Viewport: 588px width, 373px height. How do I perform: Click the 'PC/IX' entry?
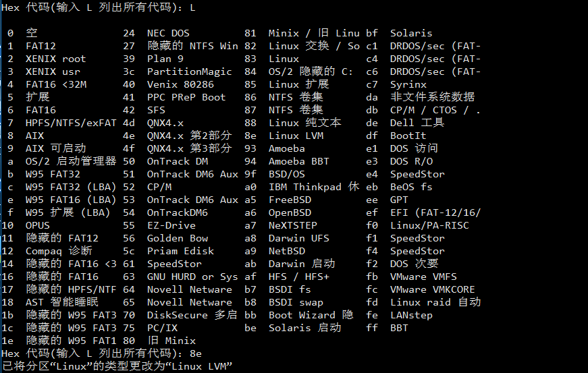(x=162, y=328)
